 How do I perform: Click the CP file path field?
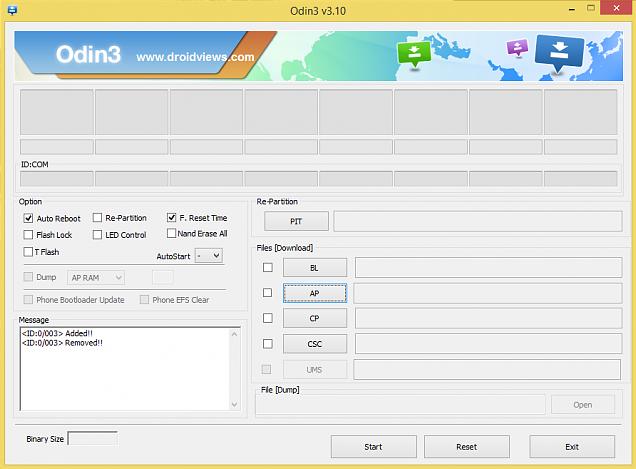[x=488, y=318]
